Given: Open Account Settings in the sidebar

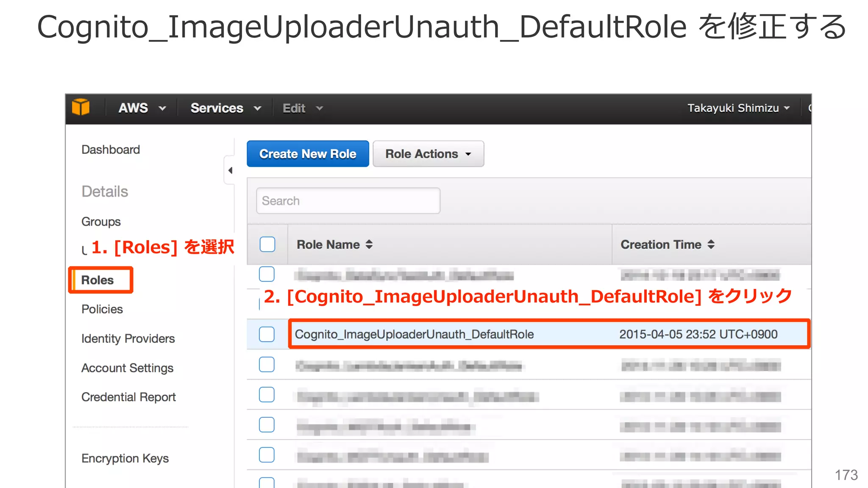Looking at the screenshot, I should click(x=127, y=368).
